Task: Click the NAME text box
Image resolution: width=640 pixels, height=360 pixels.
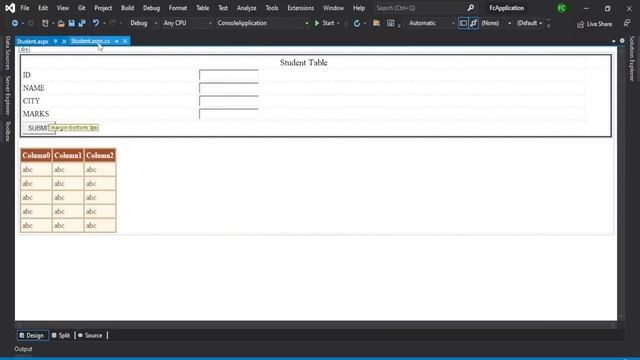Action: (229, 88)
